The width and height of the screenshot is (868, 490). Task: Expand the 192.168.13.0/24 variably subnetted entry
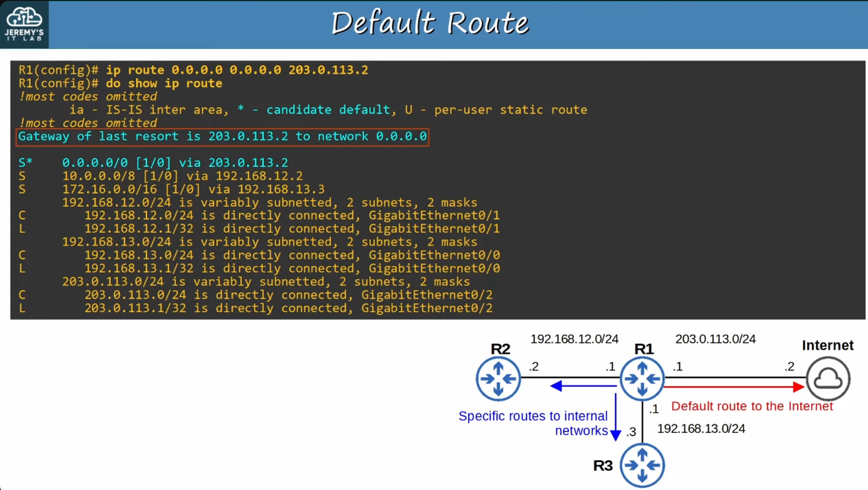[269, 242]
